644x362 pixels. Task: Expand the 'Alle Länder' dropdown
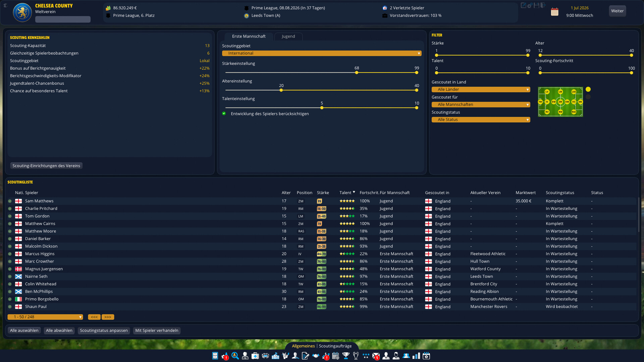(x=481, y=89)
